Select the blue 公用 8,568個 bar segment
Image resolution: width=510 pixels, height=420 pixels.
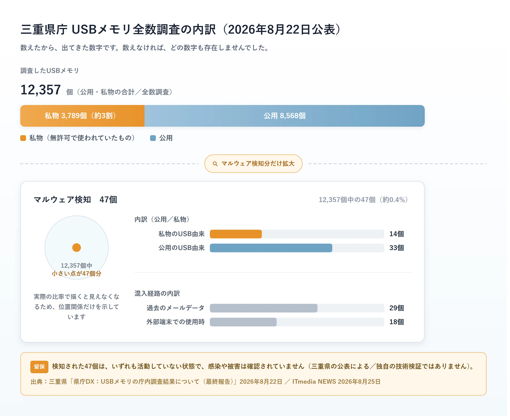284,116
